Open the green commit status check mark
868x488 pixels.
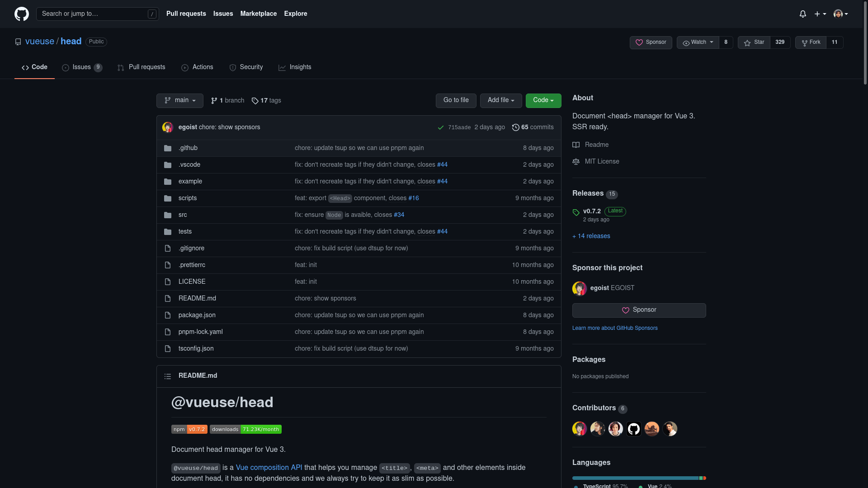coord(441,128)
